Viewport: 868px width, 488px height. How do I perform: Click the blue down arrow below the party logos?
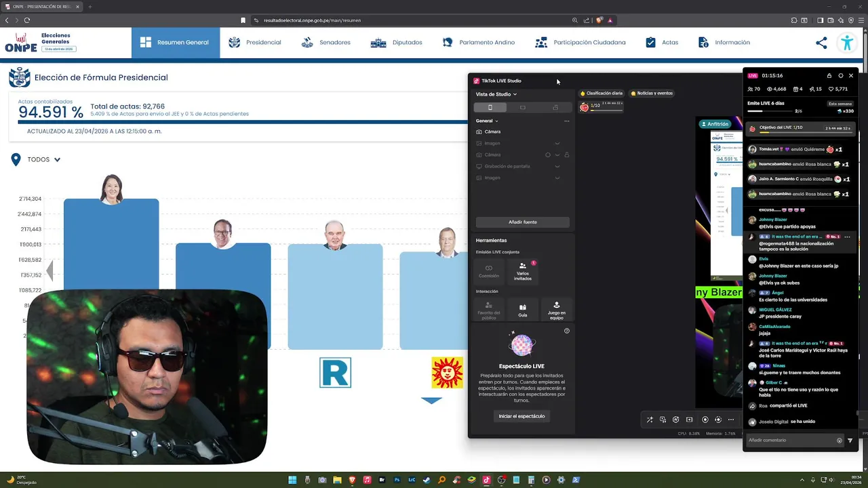click(x=431, y=401)
